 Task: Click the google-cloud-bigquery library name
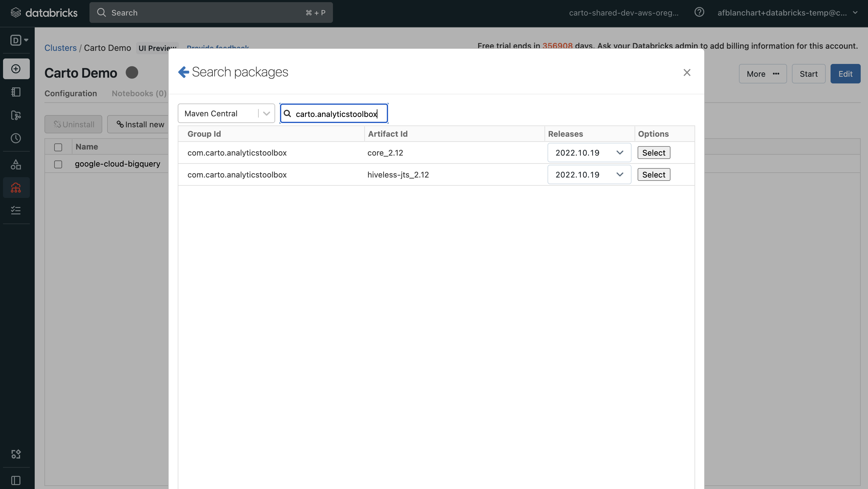117,164
